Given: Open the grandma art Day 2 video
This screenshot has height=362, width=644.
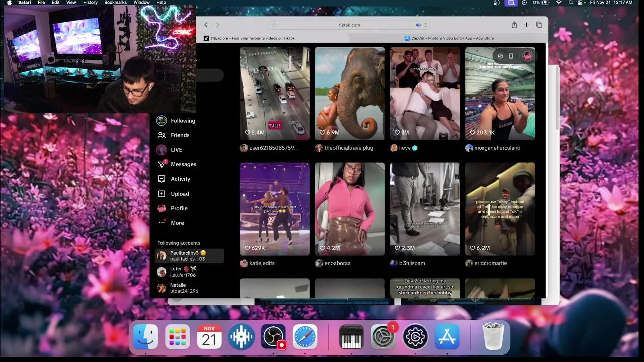Looking at the screenshot, I should [425, 288].
